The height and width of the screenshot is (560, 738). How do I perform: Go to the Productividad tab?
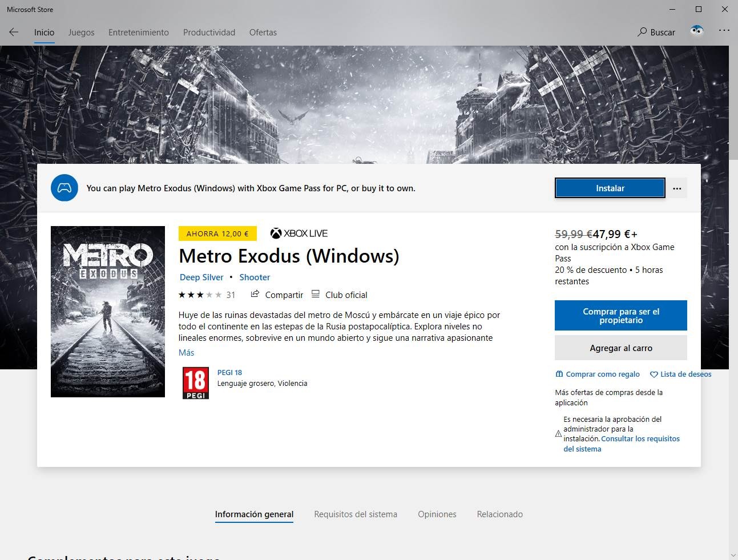[x=209, y=33]
